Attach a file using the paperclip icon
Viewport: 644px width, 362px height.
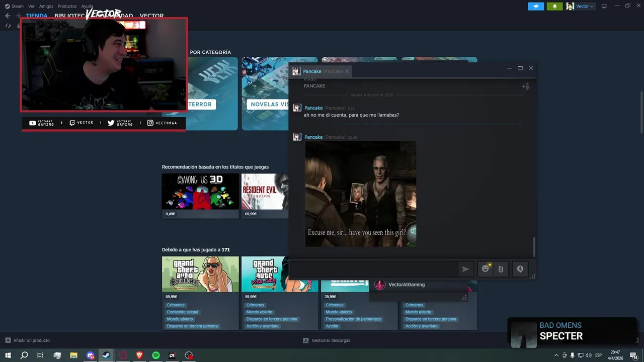[x=501, y=269]
